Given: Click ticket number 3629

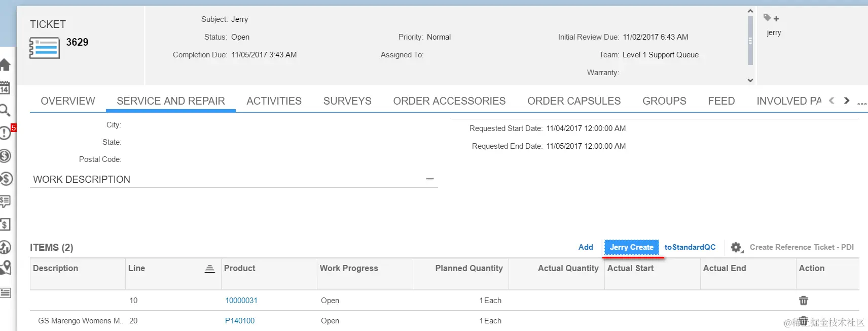Looking at the screenshot, I should coord(77,42).
